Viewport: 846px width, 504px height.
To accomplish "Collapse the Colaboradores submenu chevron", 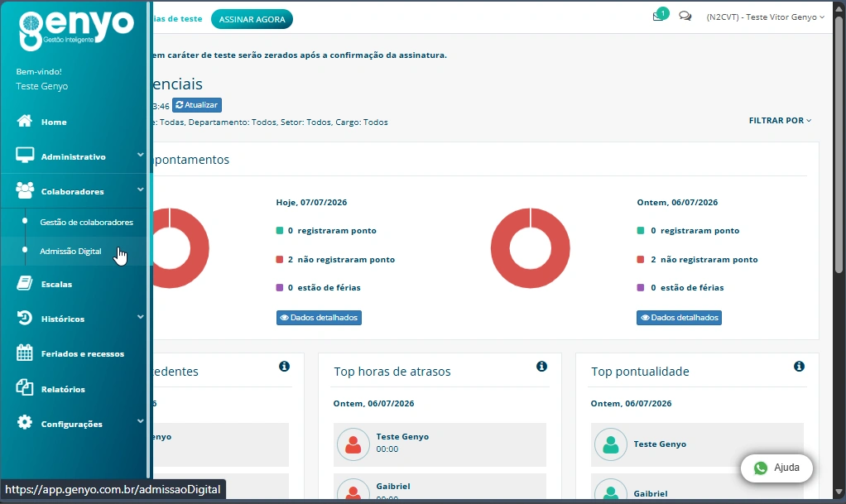I will click(140, 190).
